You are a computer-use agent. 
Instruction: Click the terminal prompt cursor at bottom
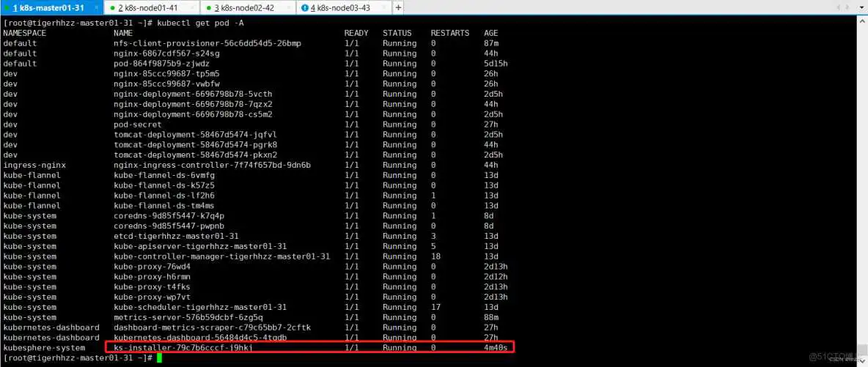click(x=159, y=358)
